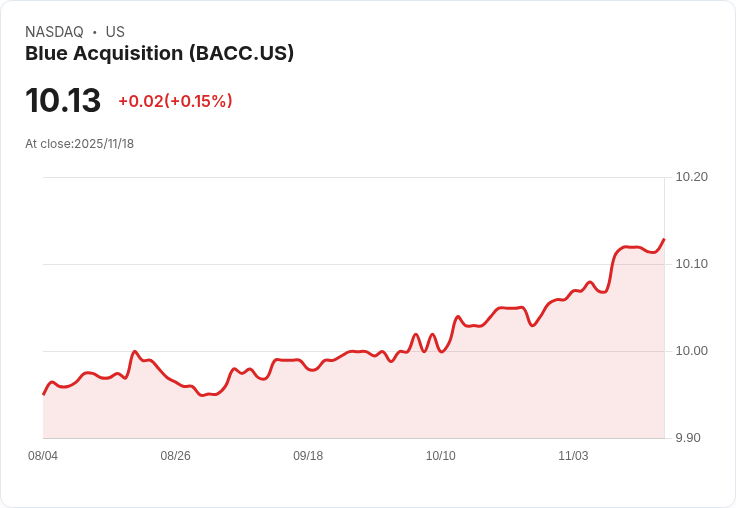This screenshot has width=736, height=508.
Task: Select the 9.90 y-axis label
Action: (x=691, y=438)
